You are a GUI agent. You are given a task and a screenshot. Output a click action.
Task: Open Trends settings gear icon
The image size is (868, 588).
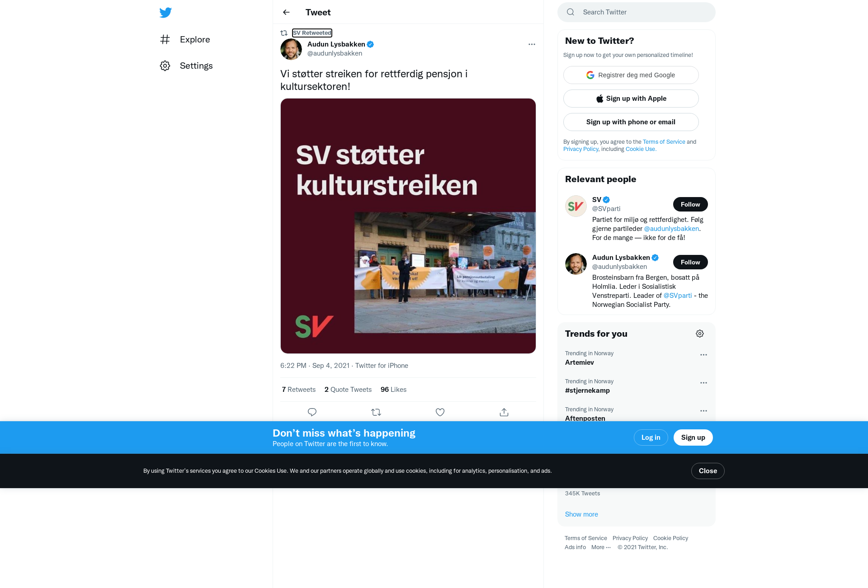point(700,334)
